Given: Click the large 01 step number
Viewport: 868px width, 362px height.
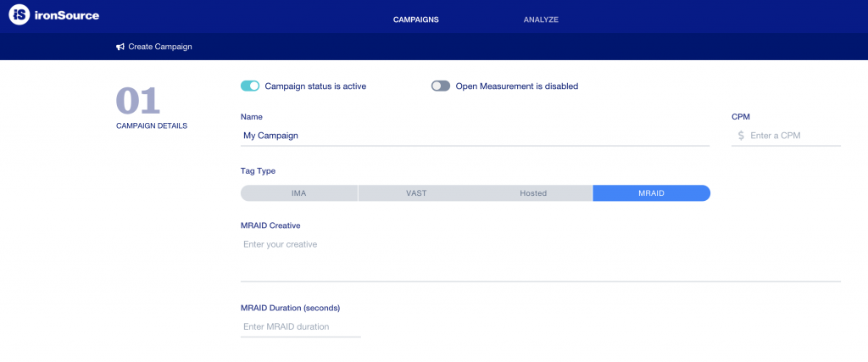Looking at the screenshot, I should (x=137, y=102).
